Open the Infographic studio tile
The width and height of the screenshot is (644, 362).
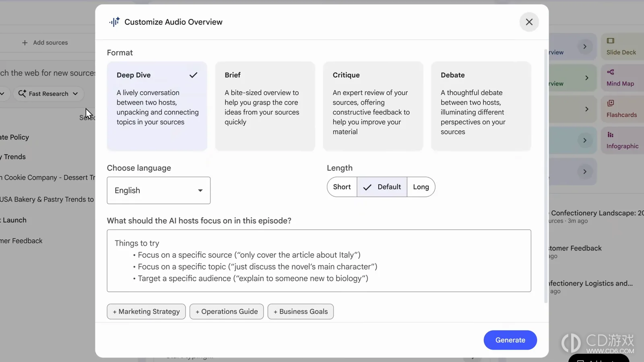point(622,140)
